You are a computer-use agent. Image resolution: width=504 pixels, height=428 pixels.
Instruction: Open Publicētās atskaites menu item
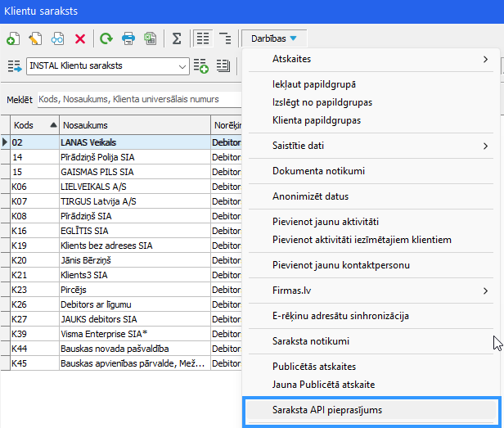point(371,367)
